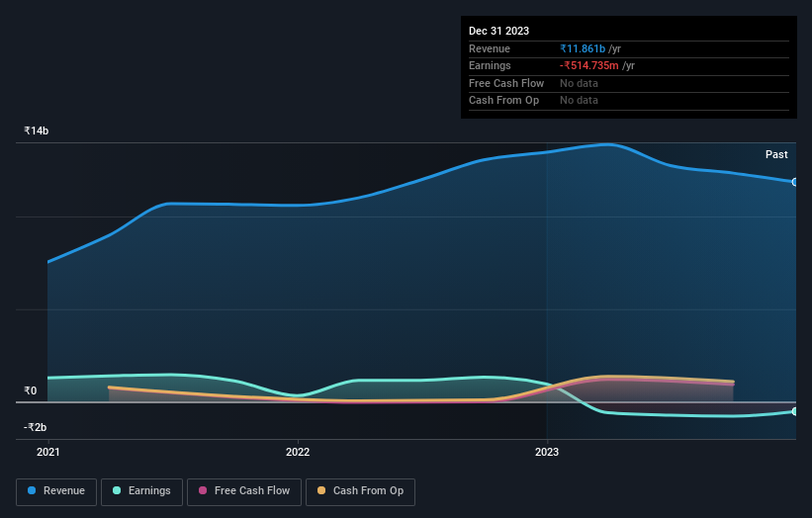The width and height of the screenshot is (812, 518).
Task: Click the 2023 x-axis label
Action: tap(547, 453)
